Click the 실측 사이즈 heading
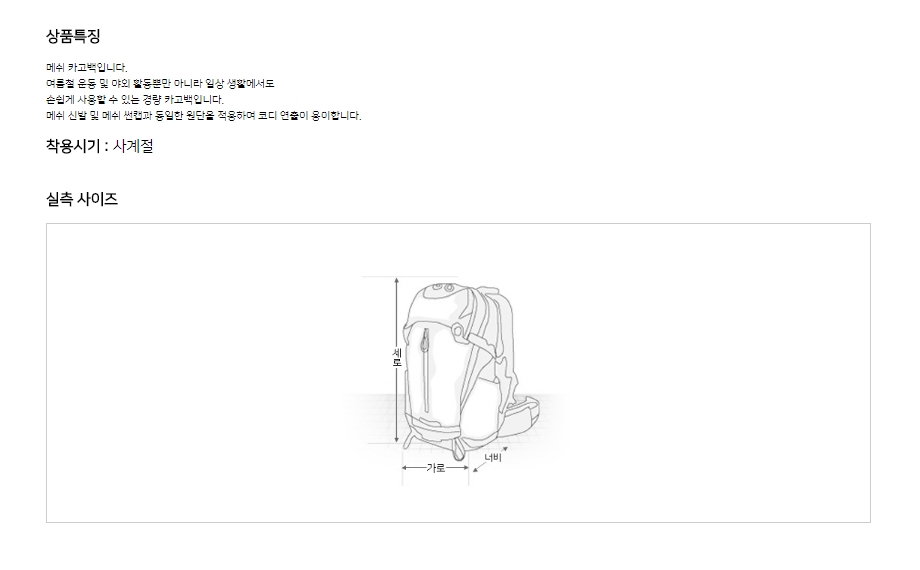 [x=82, y=199]
